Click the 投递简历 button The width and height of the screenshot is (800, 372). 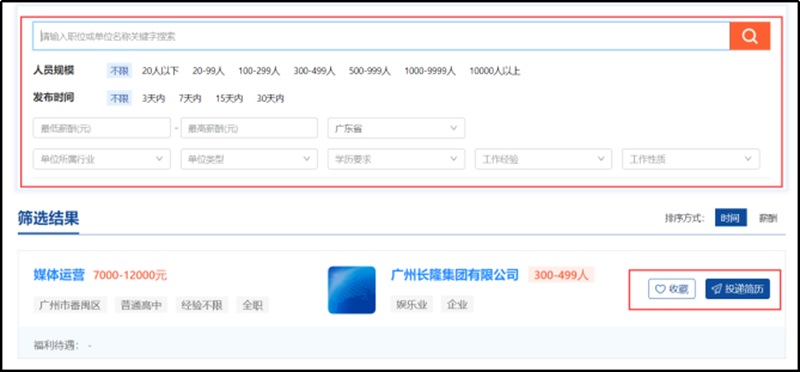[738, 289]
